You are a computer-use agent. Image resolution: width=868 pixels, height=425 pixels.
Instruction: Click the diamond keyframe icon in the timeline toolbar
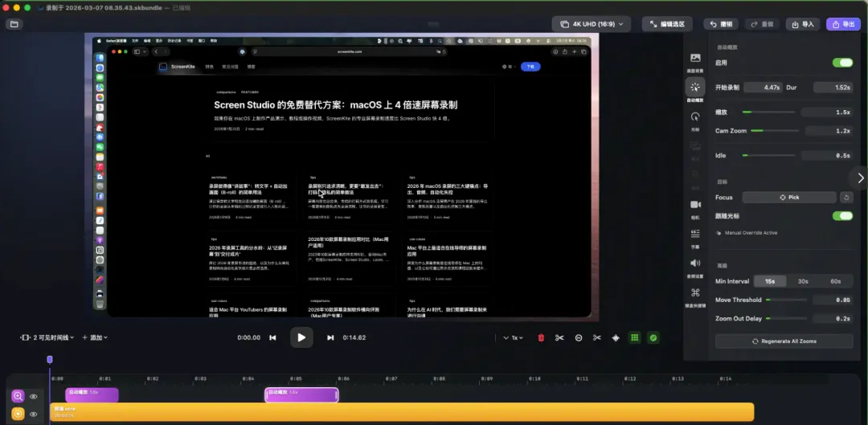tap(616, 337)
